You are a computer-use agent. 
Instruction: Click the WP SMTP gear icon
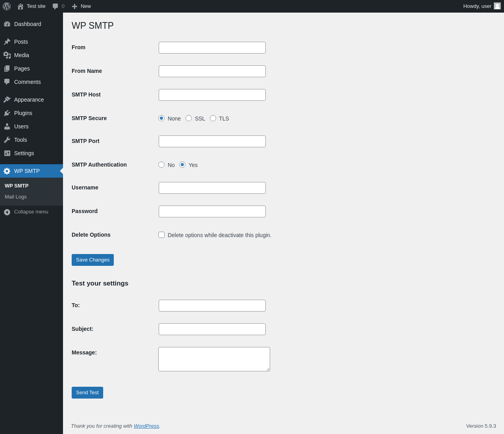pyautogui.click(x=7, y=171)
